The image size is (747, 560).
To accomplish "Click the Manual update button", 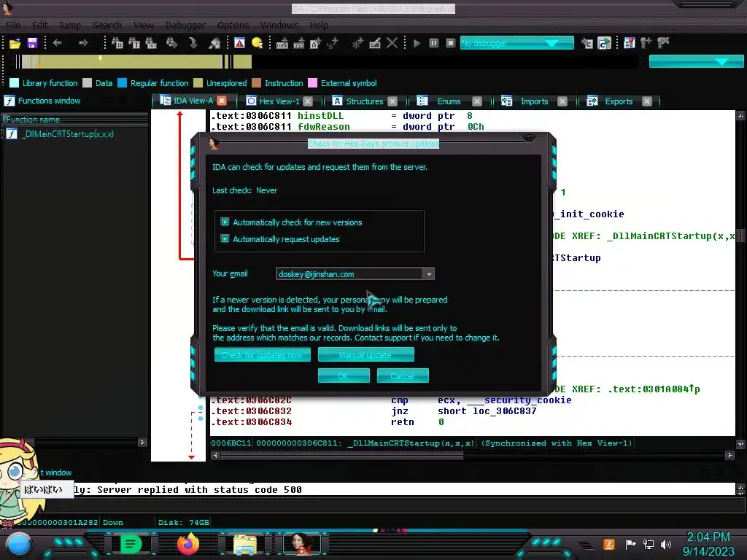I will point(365,355).
